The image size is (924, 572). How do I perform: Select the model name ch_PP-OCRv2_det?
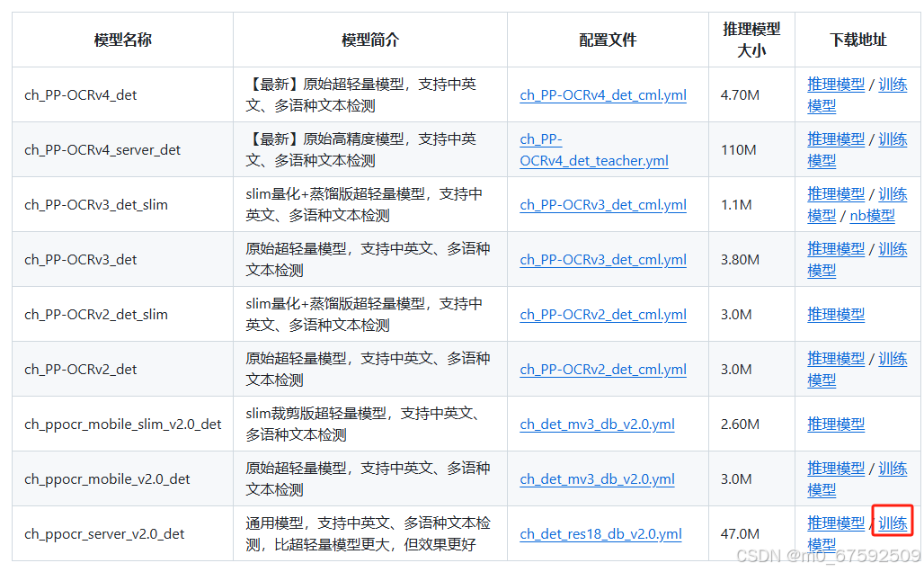click(x=81, y=369)
